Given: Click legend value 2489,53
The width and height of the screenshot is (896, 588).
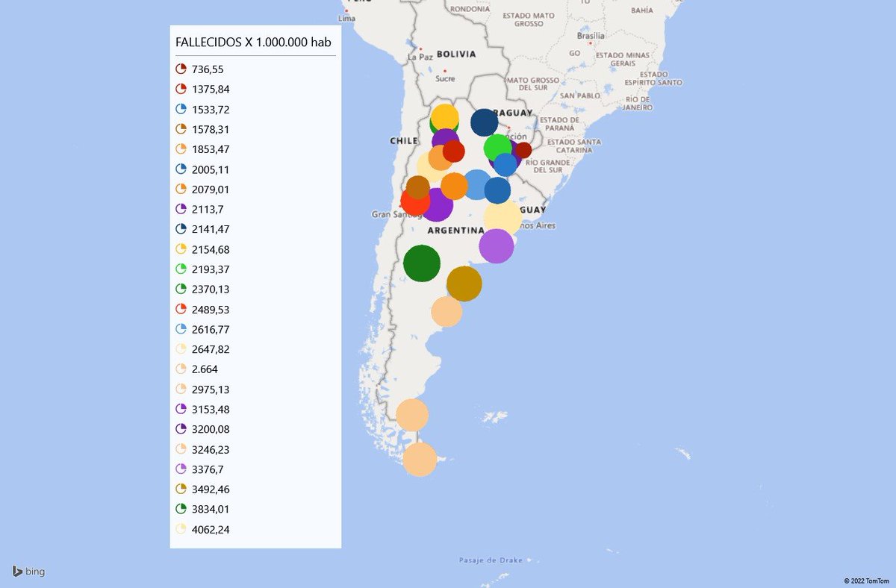Looking at the screenshot, I should pyautogui.click(x=211, y=309).
